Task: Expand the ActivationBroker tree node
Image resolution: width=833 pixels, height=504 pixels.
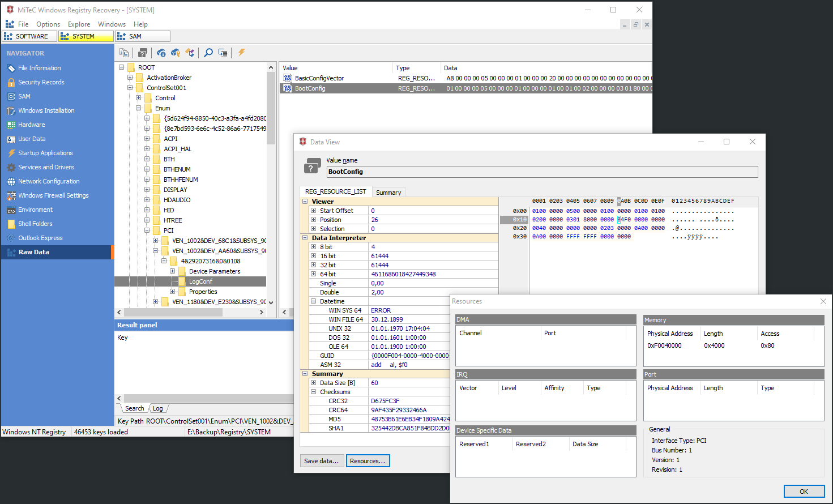Action: tap(130, 78)
